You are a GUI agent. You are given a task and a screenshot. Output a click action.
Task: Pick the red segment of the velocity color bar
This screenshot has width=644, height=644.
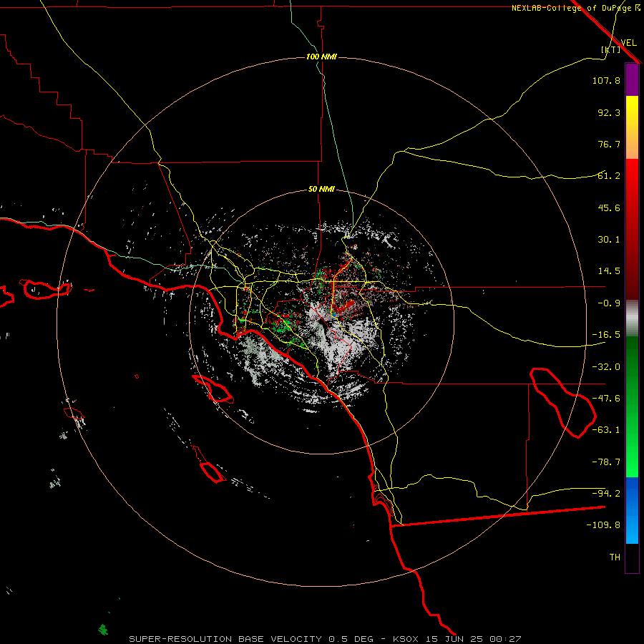tap(632, 229)
